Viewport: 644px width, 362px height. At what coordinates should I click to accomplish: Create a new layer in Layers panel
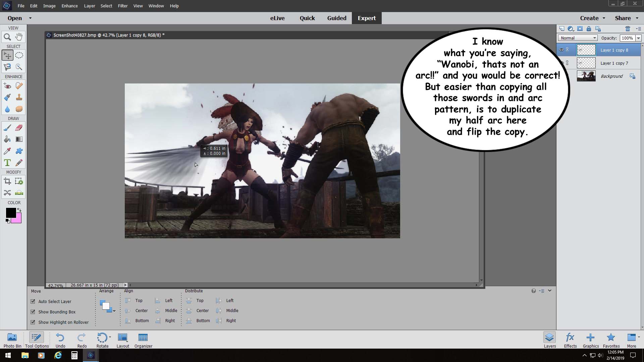(x=562, y=29)
